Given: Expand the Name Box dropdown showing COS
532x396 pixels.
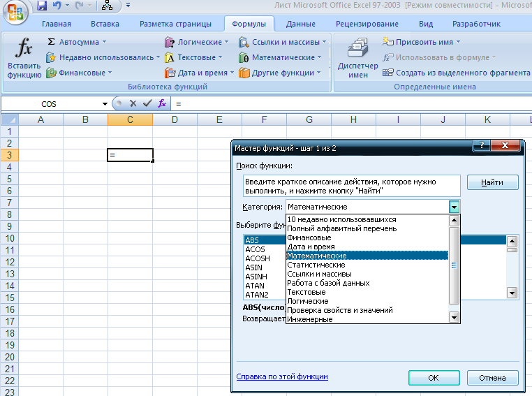Looking at the screenshot, I should pos(105,104).
